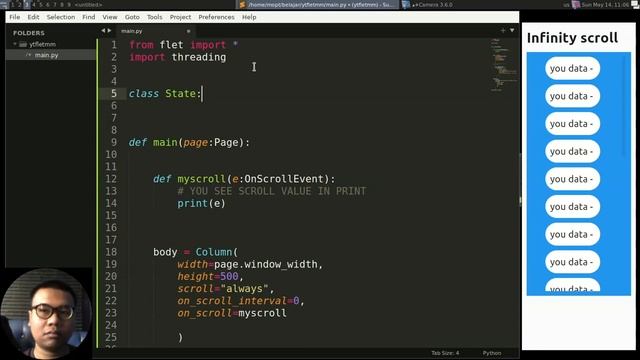The height and width of the screenshot is (360, 640).
Task: Switch to the main.py editor tab
Action: (x=155, y=31)
